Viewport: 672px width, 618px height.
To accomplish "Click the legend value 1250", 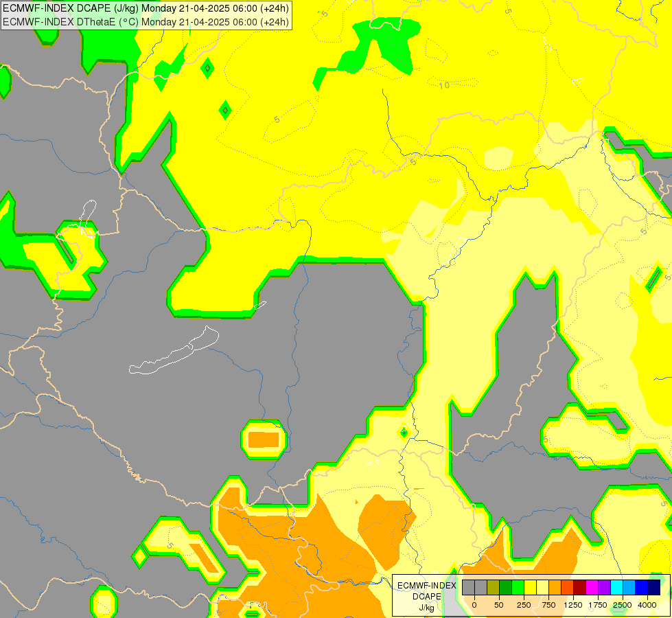I will click(x=573, y=605).
